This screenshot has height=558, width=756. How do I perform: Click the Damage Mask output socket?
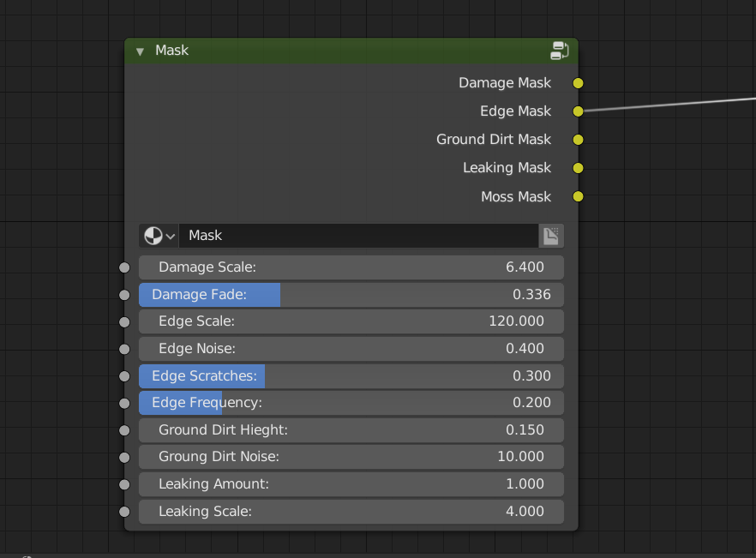(x=578, y=83)
